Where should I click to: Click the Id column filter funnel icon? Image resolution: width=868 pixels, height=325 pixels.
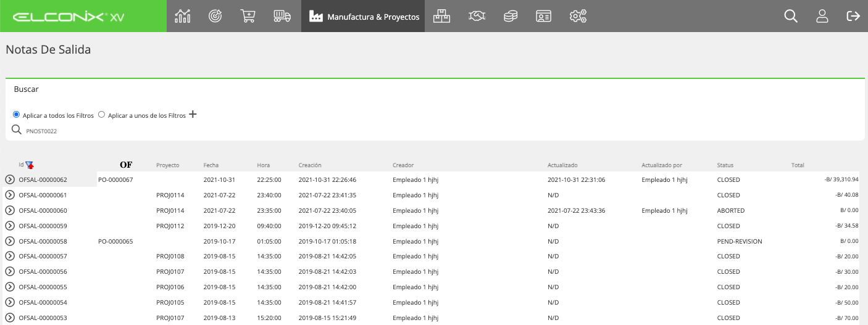[30, 165]
